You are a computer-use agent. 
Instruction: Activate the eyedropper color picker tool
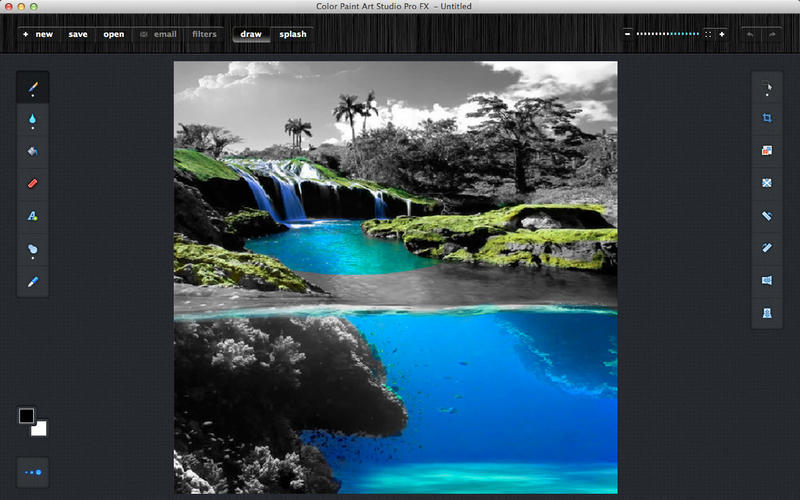(33, 281)
